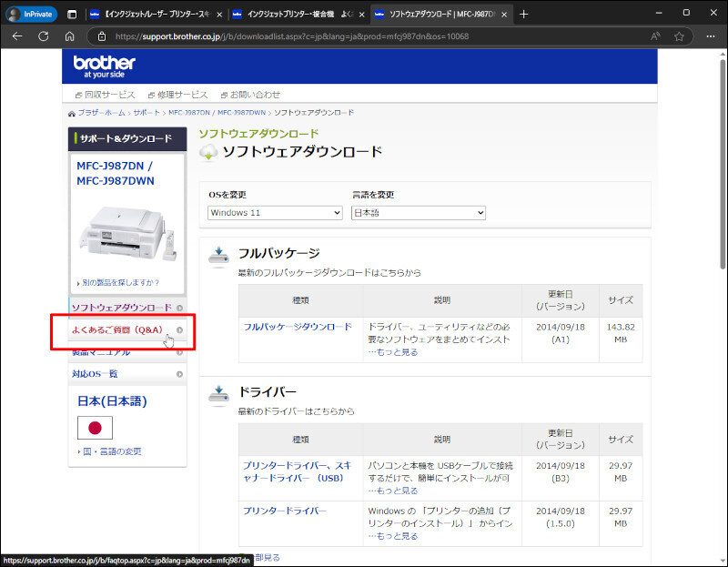Click the InPrivate profile badge

pos(31,14)
